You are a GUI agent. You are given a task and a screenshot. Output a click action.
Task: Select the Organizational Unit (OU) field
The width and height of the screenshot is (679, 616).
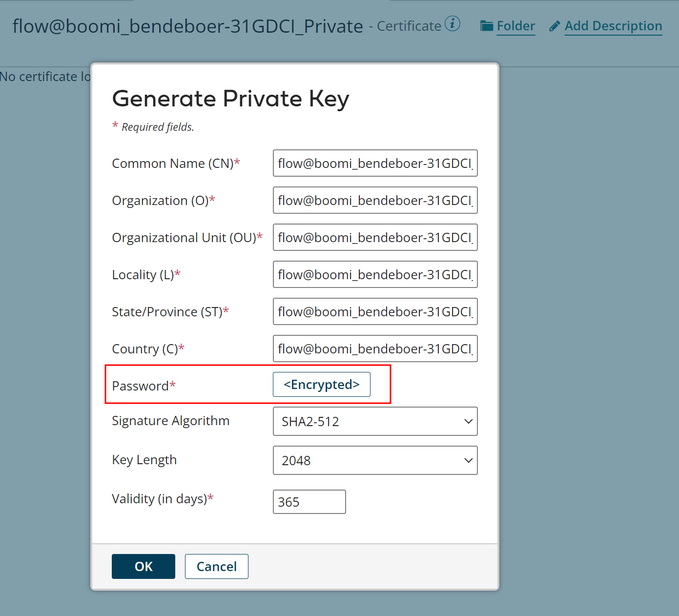375,237
